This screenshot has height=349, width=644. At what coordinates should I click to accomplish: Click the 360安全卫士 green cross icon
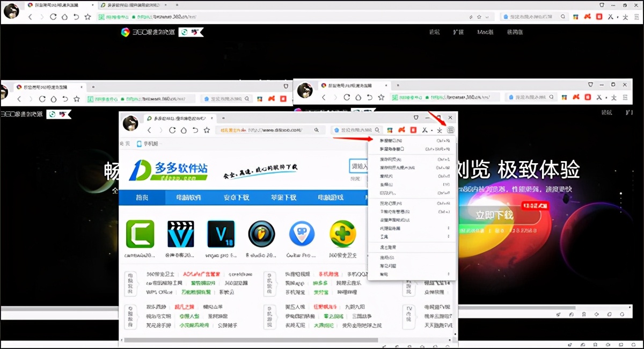tap(342, 234)
